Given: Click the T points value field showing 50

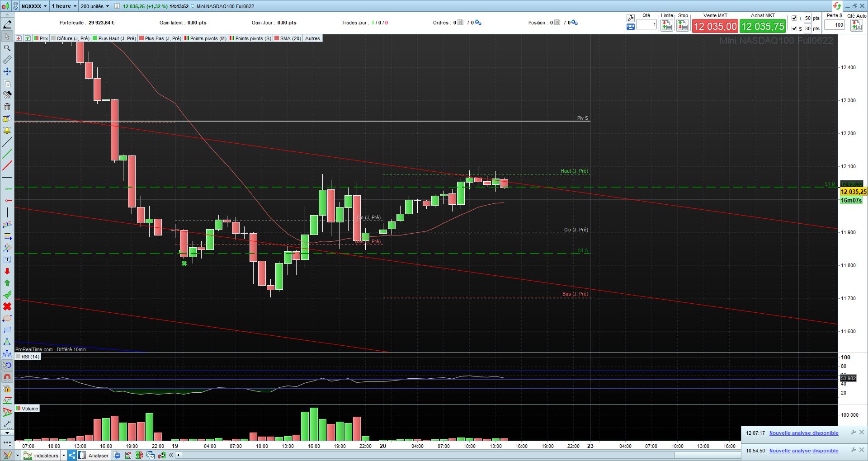Looking at the screenshot, I should [x=807, y=18].
